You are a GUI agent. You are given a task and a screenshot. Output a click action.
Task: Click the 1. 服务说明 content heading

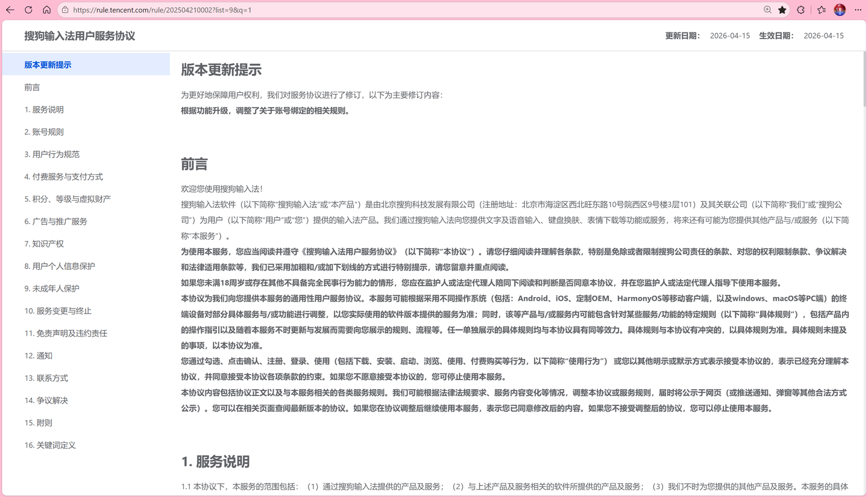215,461
